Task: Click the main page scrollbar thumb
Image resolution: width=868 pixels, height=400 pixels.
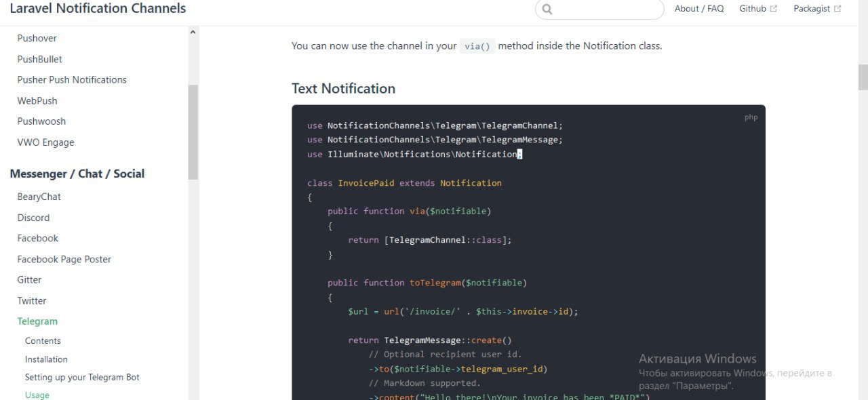Action: point(863,77)
